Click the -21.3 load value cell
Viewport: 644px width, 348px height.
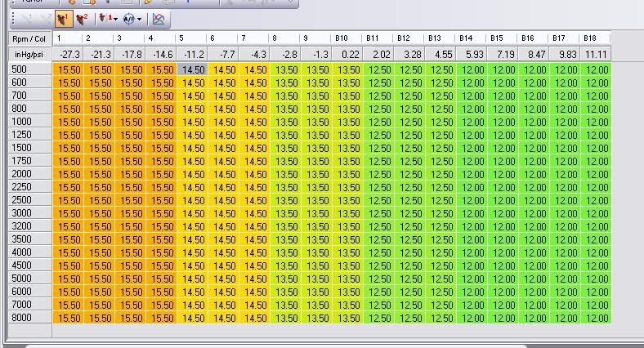99,54
